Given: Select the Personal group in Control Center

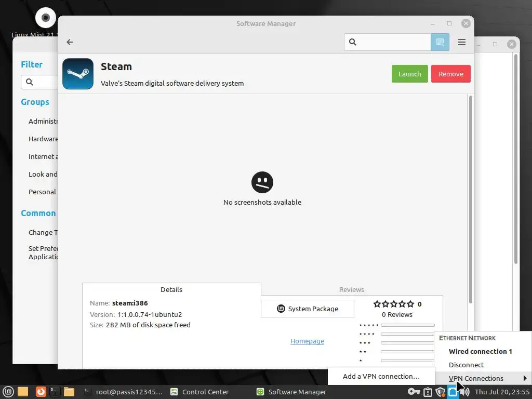Looking at the screenshot, I should [42, 192].
